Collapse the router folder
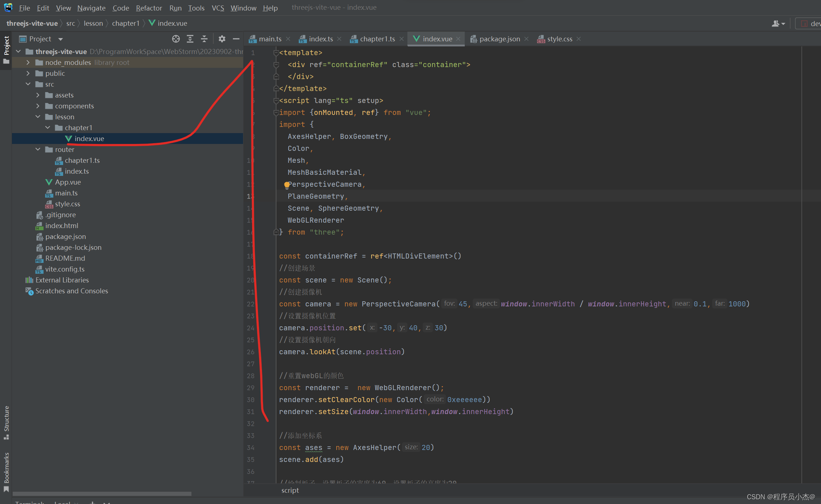Screen dimensions: 821x504 [x=38, y=149]
